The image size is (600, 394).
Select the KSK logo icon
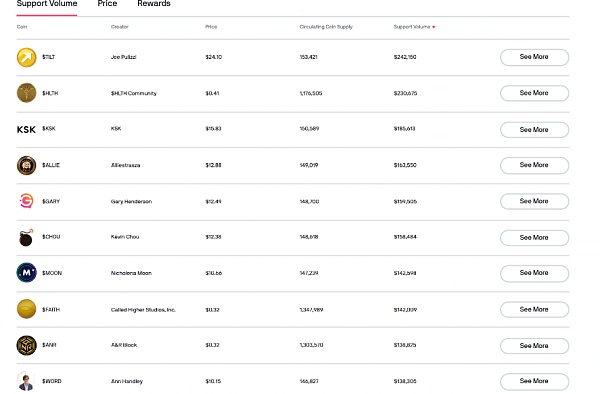(x=26, y=130)
